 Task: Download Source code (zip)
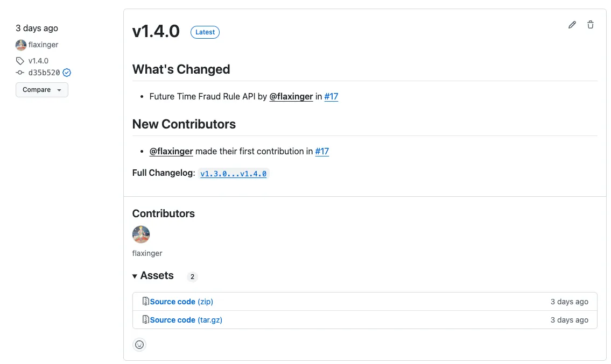[181, 302]
